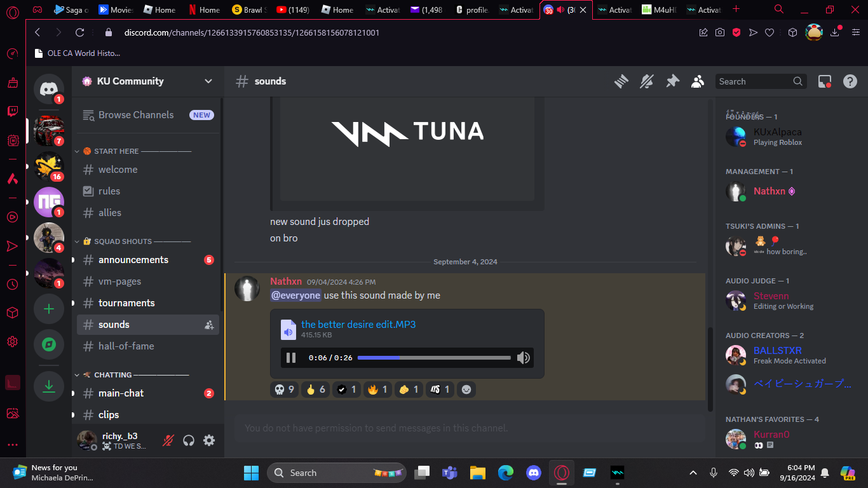Click the heart bookmark icon in address bar
This screenshot has width=868, height=488.
point(770,32)
